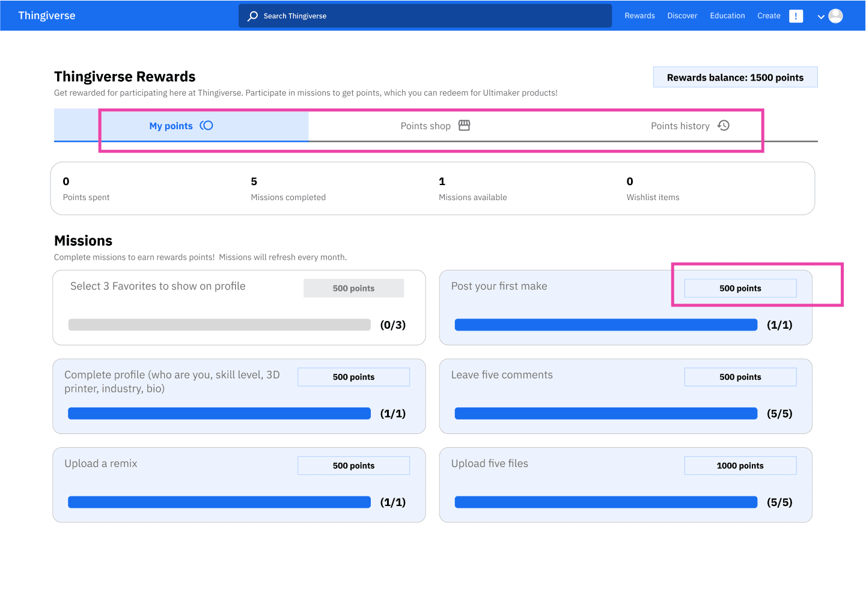Open the Education menu item

(x=727, y=16)
